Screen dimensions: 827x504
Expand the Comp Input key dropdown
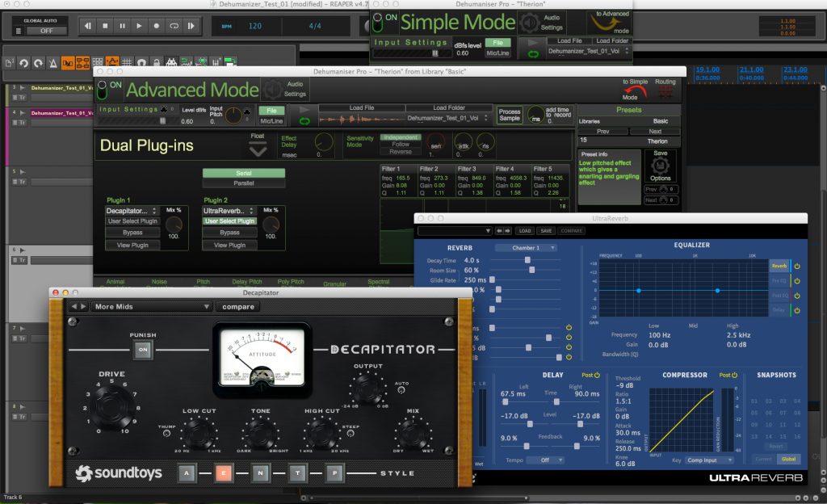709,459
